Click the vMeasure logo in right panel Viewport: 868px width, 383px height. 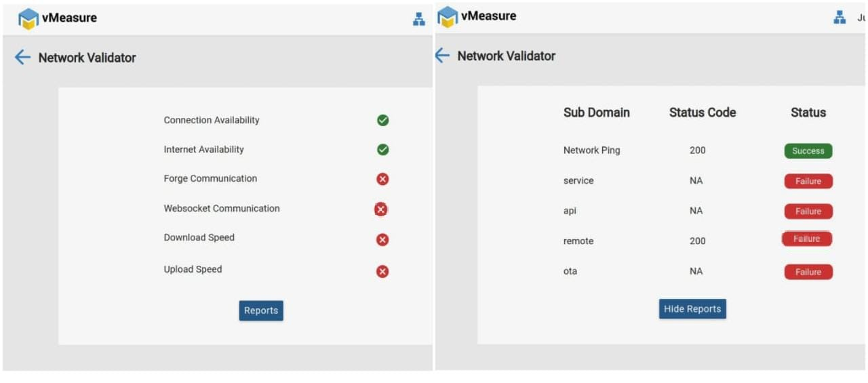click(x=448, y=17)
